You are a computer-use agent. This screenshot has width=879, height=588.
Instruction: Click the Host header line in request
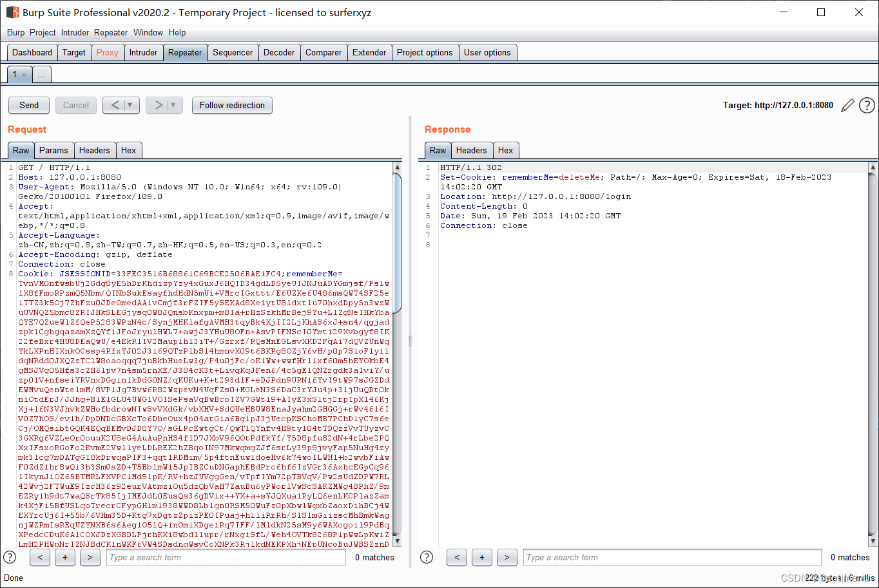pos(70,177)
